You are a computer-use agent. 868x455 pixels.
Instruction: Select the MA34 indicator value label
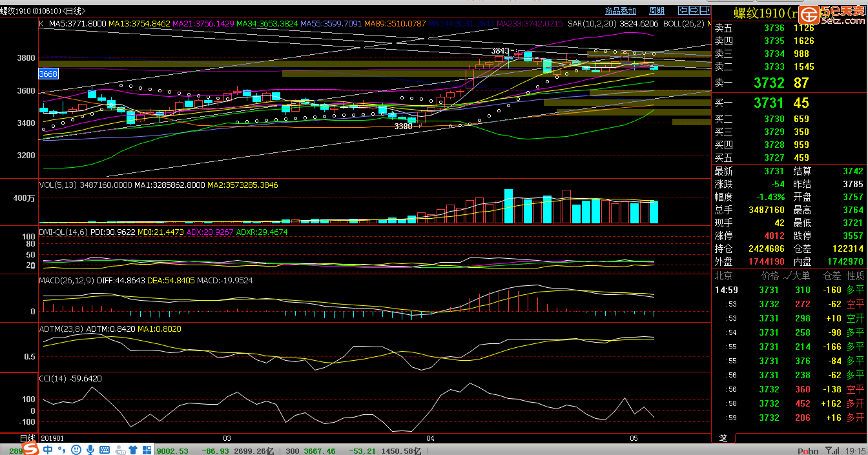click(x=267, y=23)
